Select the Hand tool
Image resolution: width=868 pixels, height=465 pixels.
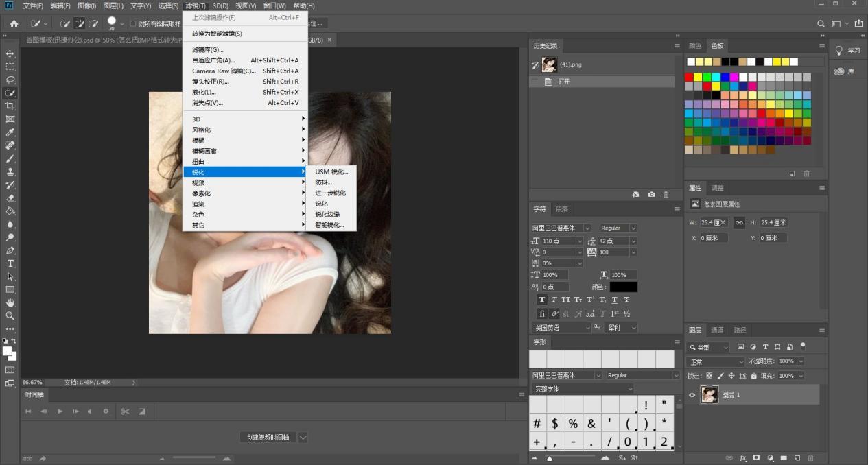pos(10,302)
